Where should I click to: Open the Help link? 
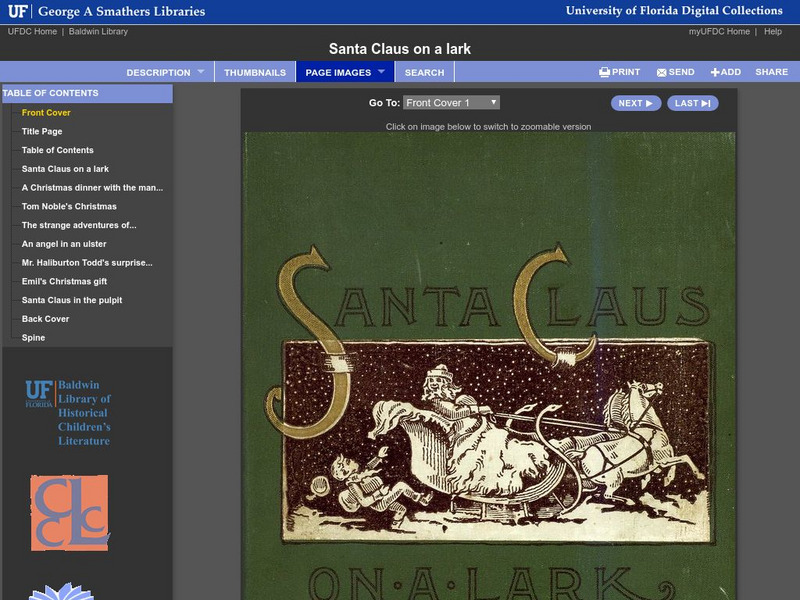click(x=773, y=32)
